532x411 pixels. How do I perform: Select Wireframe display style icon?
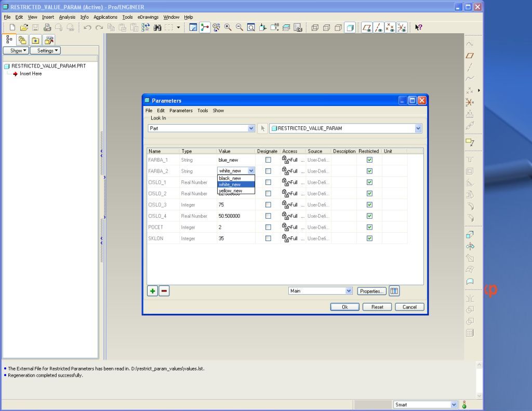click(315, 28)
